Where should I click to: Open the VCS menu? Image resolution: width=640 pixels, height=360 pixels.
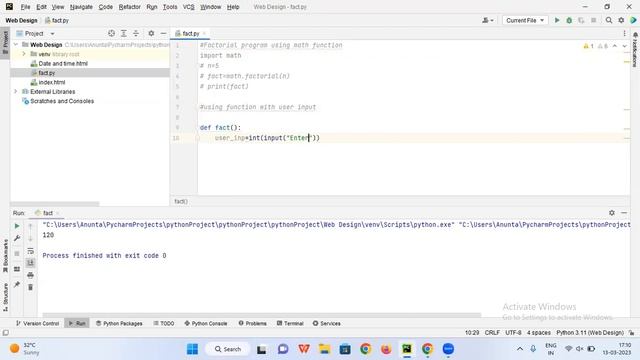[189, 7]
